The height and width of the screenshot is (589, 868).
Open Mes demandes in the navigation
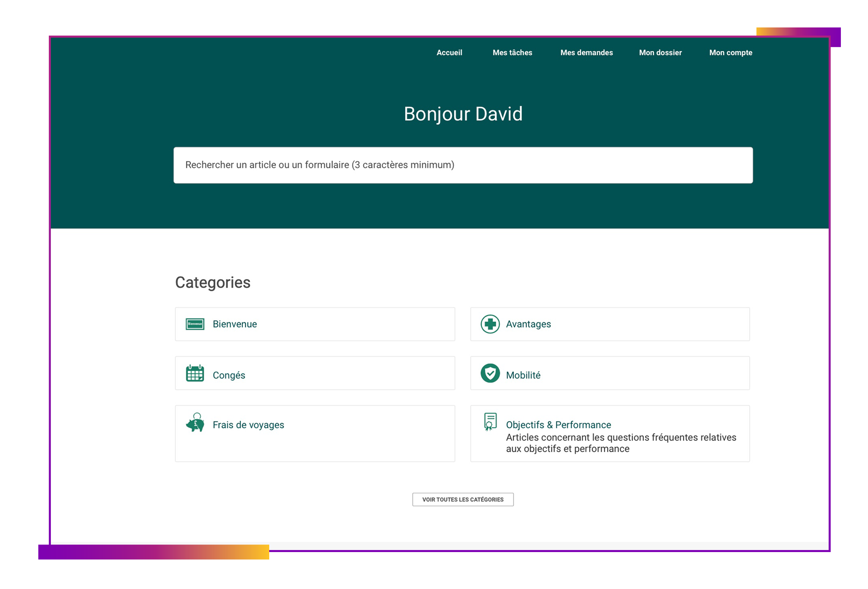click(x=586, y=53)
